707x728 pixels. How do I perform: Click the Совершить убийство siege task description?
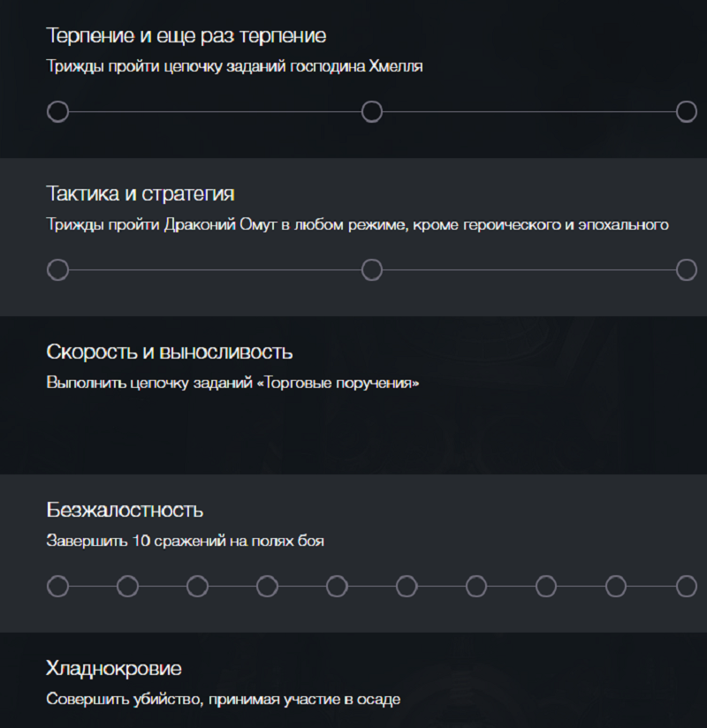coord(223,699)
